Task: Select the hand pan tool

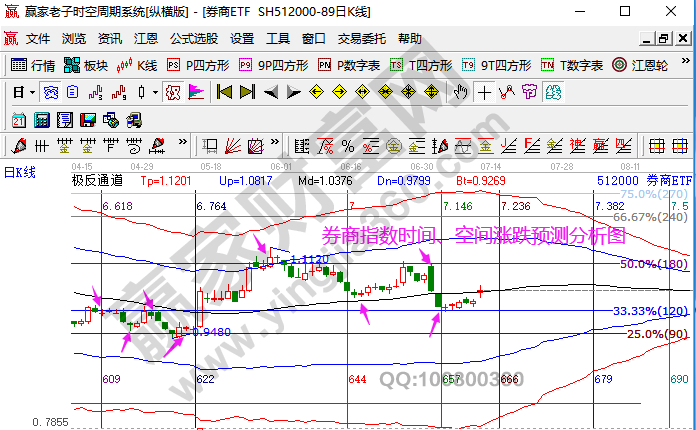Action: [x=460, y=92]
